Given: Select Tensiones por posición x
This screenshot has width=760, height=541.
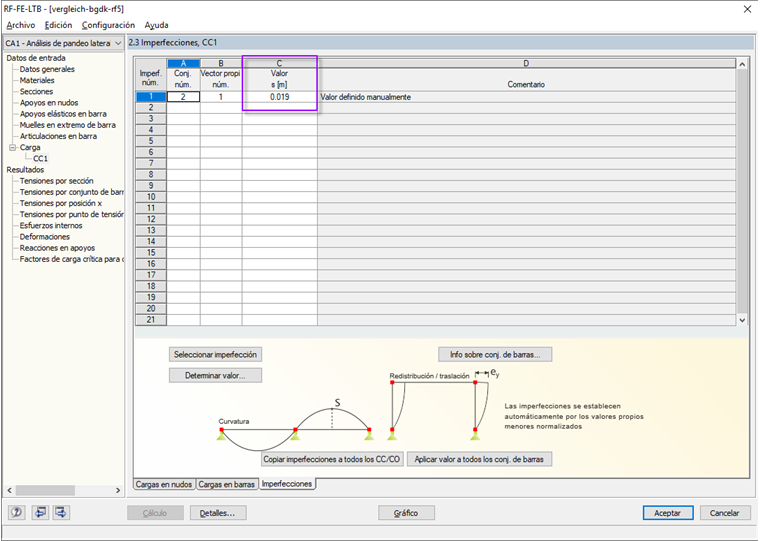Looking at the screenshot, I should (x=61, y=203).
